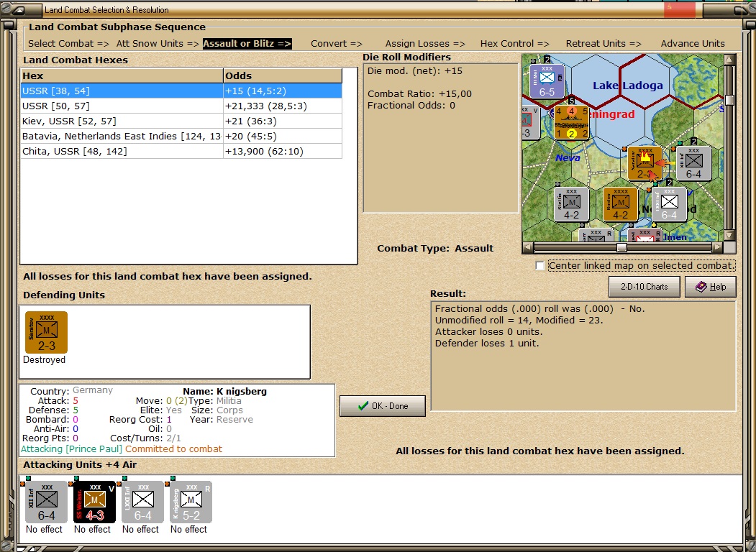Viewport: 756px width, 552px height.
Task: Click the Convert subphase step
Action: pyautogui.click(x=337, y=43)
